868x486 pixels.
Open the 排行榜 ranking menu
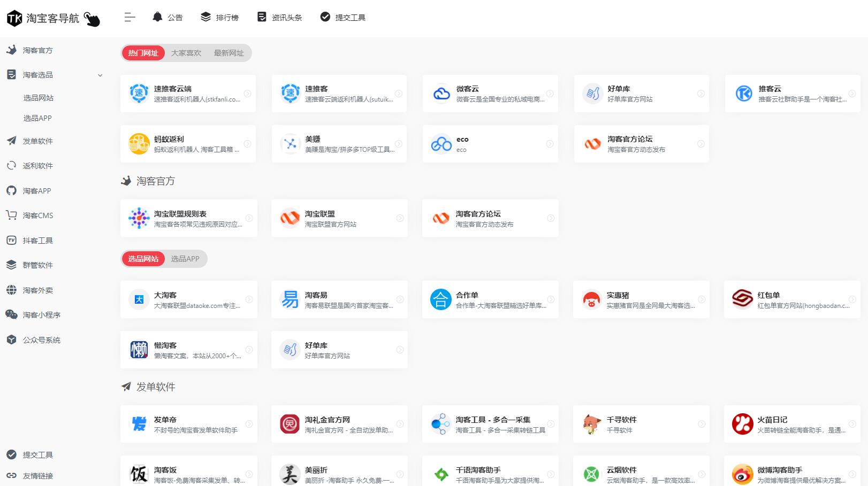point(219,17)
